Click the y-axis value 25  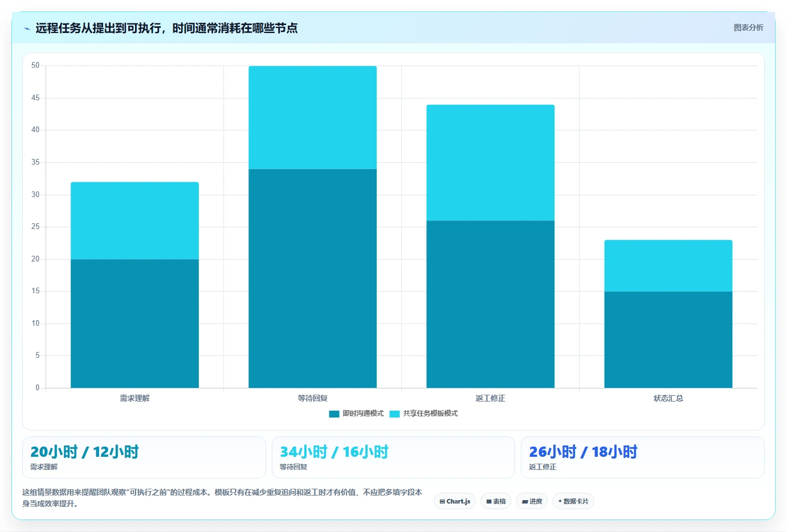[x=35, y=227]
